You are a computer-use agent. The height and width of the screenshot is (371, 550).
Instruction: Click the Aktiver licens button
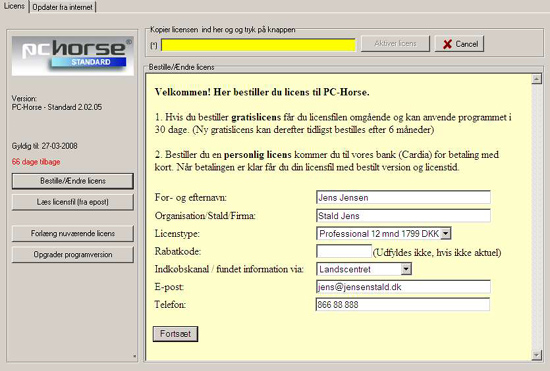(x=395, y=44)
